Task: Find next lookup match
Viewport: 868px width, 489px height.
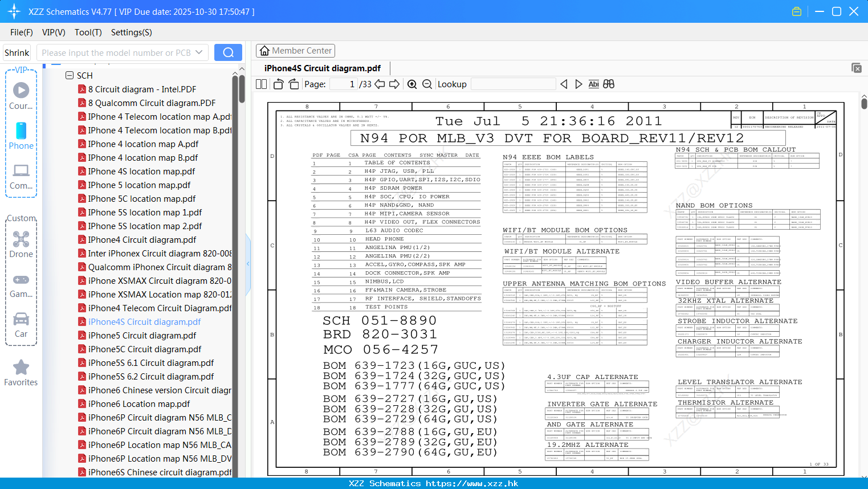Action: (578, 84)
